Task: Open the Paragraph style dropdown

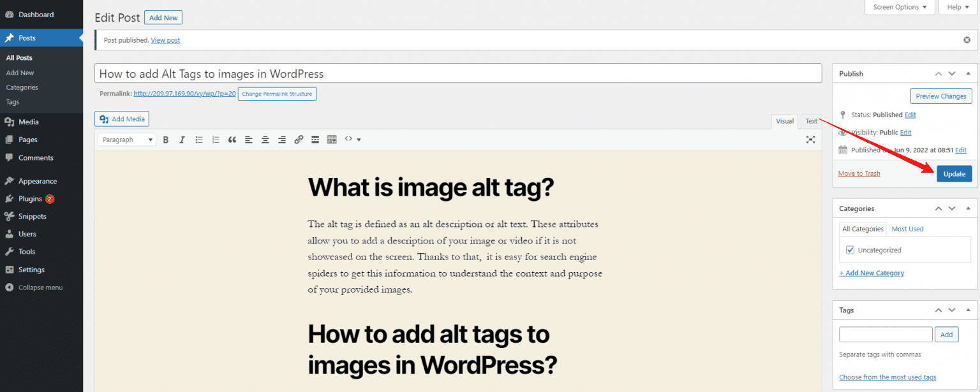Action: pyautogui.click(x=126, y=139)
